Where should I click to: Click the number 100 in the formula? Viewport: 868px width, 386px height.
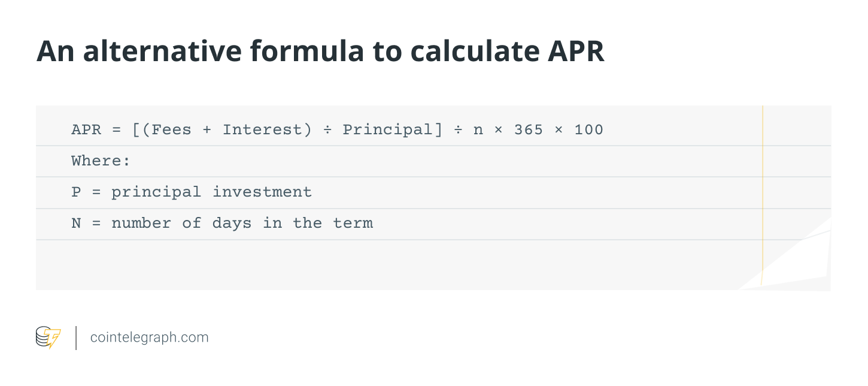tap(589, 129)
